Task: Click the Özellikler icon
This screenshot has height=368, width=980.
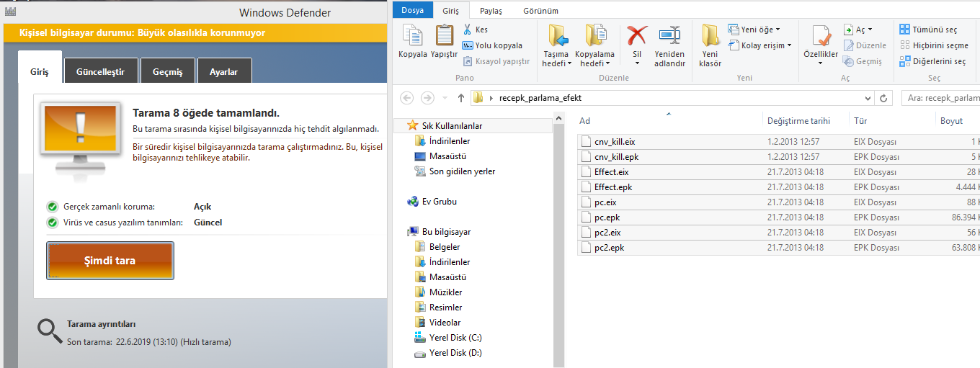Action: (x=821, y=36)
